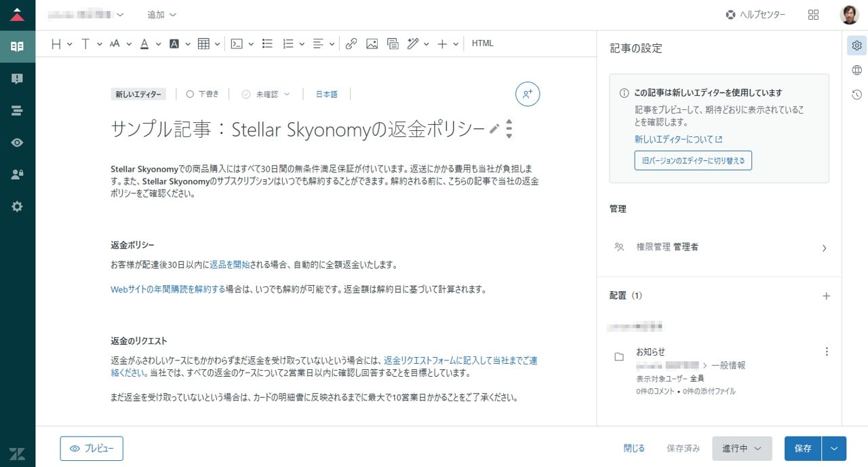Click 旧バージョンのエディターに切り替える button
The width and height of the screenshot is (868, 467).
pos(693,161)
